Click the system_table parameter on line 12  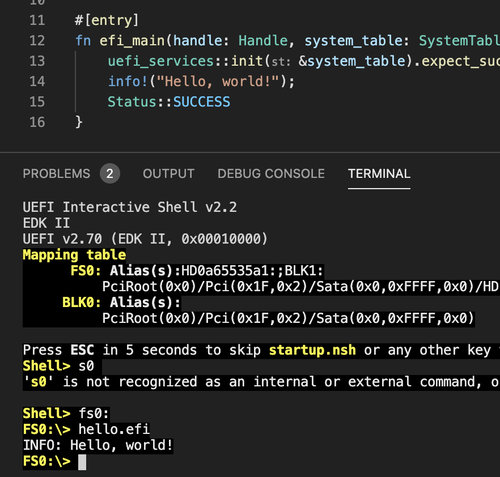click(353, 41)
